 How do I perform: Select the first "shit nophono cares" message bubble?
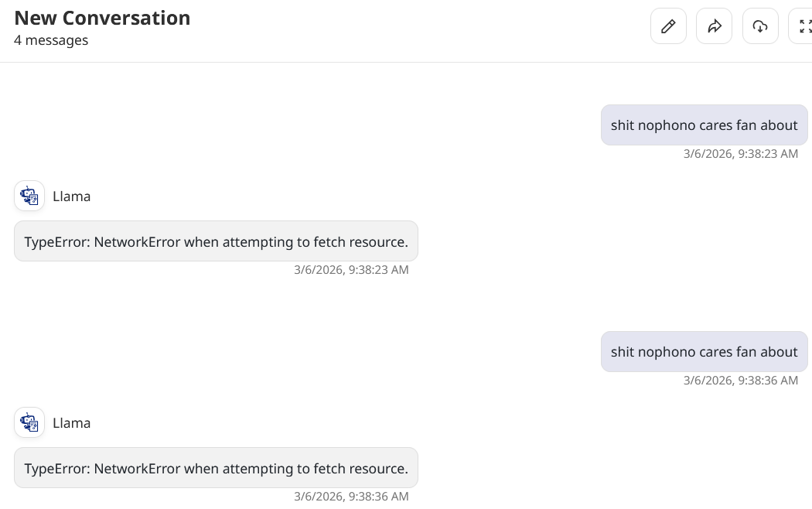(704, 125)
